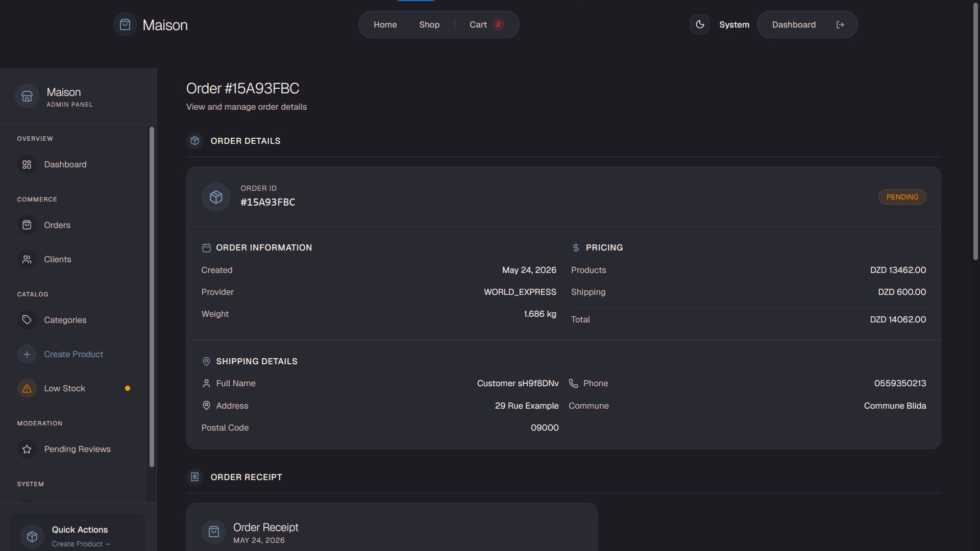Click the products amount DZD 13462.00
980x551 pixels.
click(x=898, y=270)
